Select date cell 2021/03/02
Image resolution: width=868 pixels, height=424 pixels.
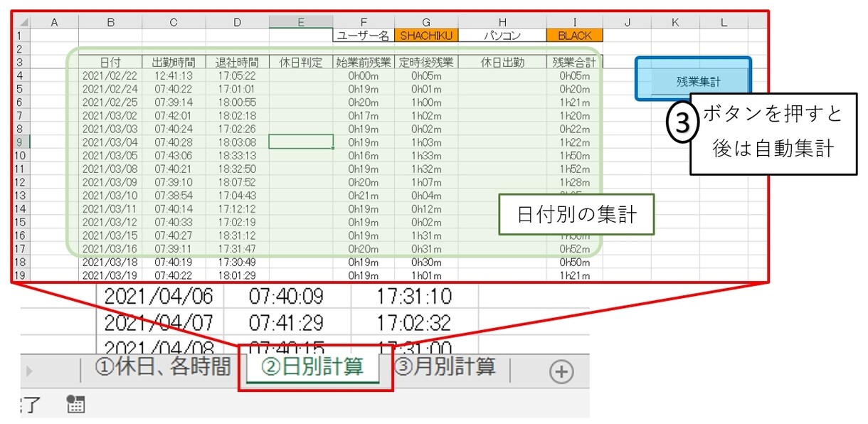tap(110, 115)
